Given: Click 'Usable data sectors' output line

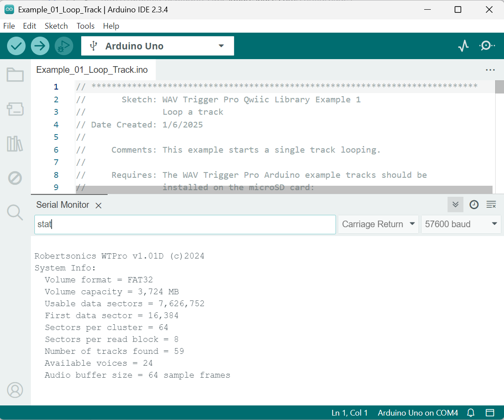Looking at the screenshot, I should pos(124,304).
